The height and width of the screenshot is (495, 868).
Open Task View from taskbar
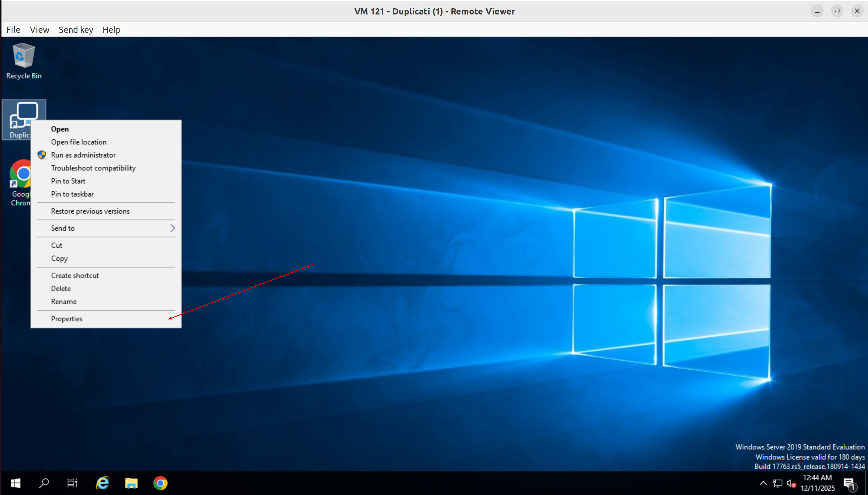[x=72, y=483]
